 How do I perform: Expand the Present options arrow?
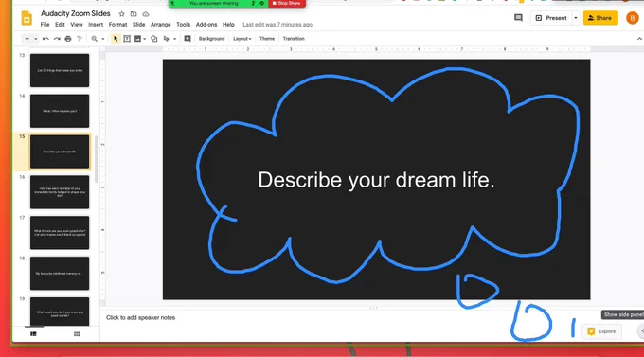click(576, 18)
